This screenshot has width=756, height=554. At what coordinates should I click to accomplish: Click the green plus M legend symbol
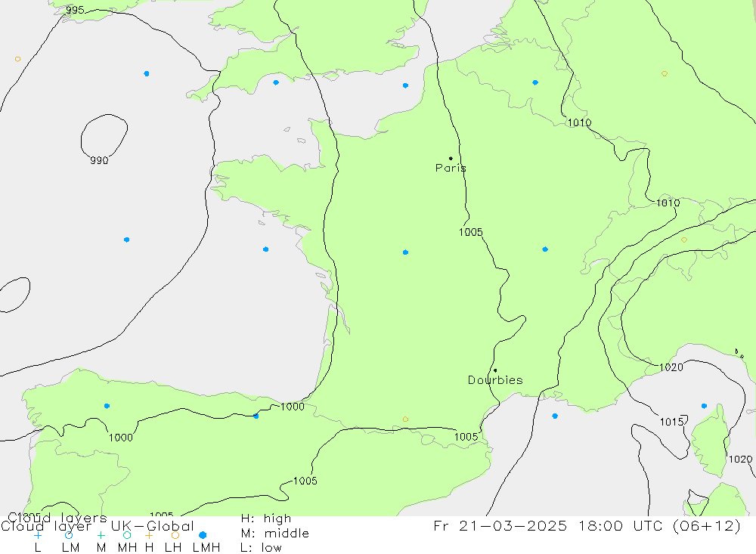101,535
